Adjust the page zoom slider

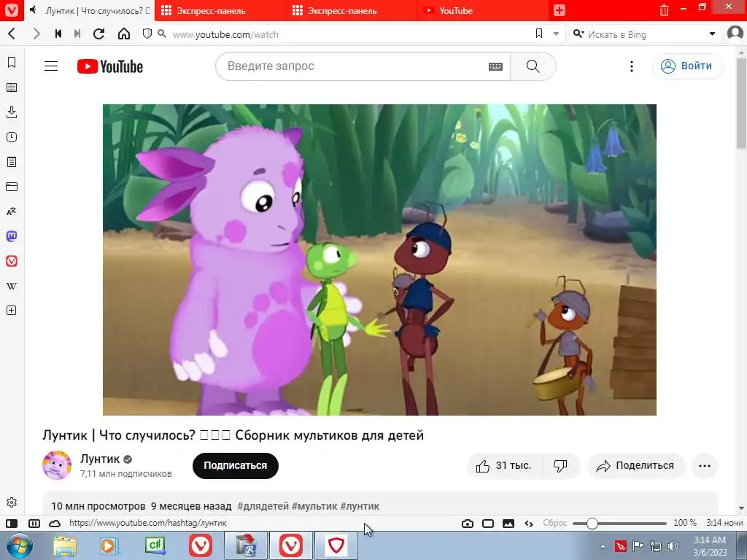click(619, 524)
